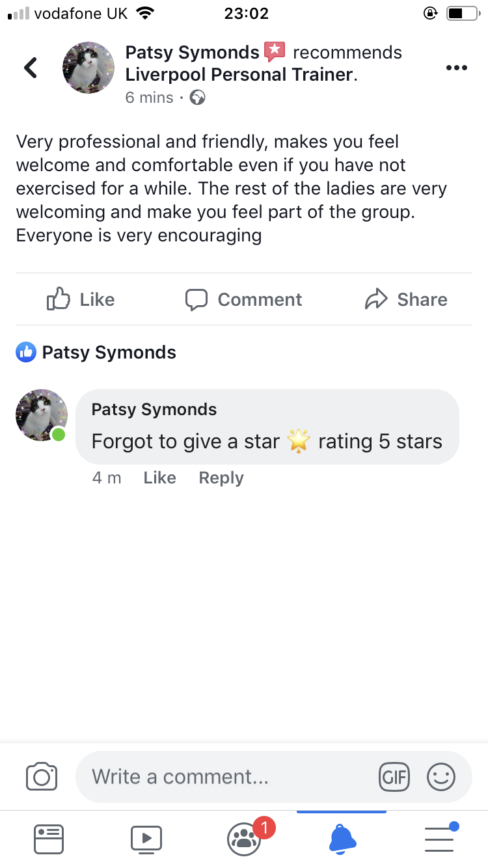
Task: View who liked the post reaction icon
Action: point(26,353)
